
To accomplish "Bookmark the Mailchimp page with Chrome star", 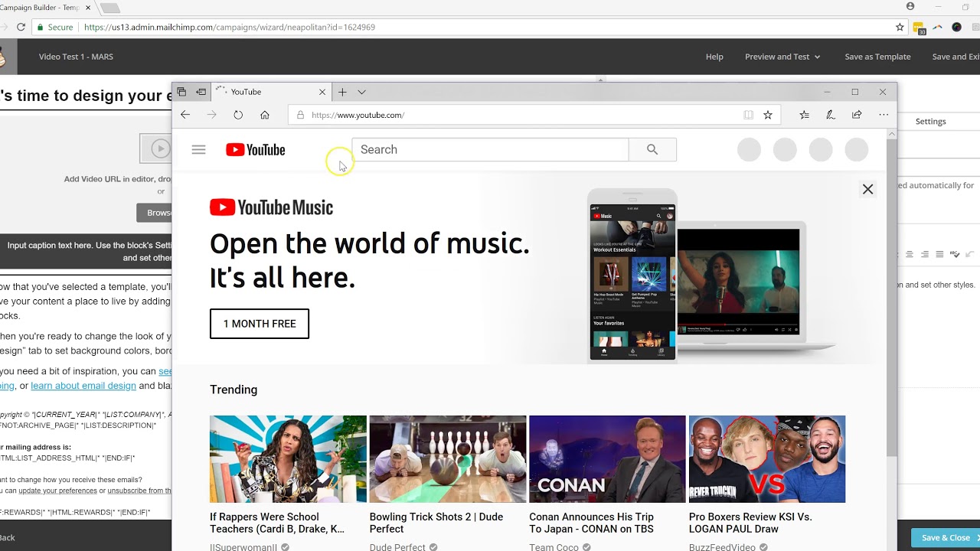I will (x=900, y=27).
